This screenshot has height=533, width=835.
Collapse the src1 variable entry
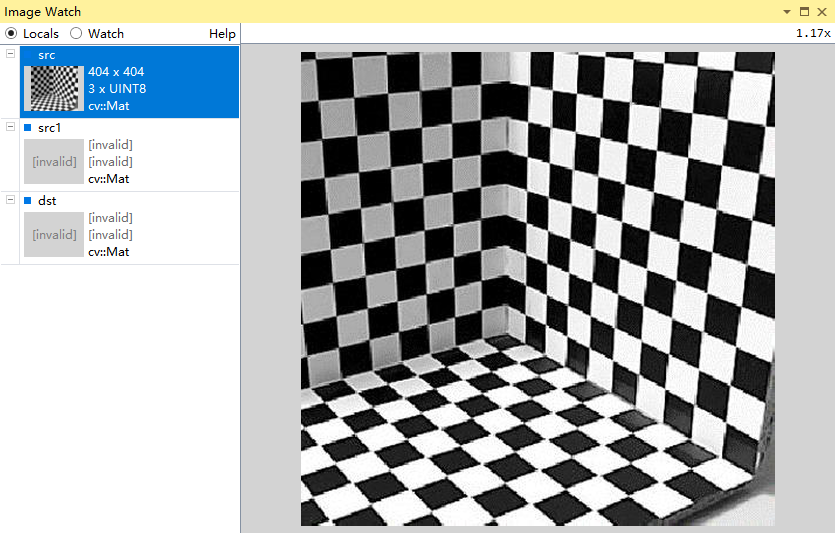click(x=10, y=126)
